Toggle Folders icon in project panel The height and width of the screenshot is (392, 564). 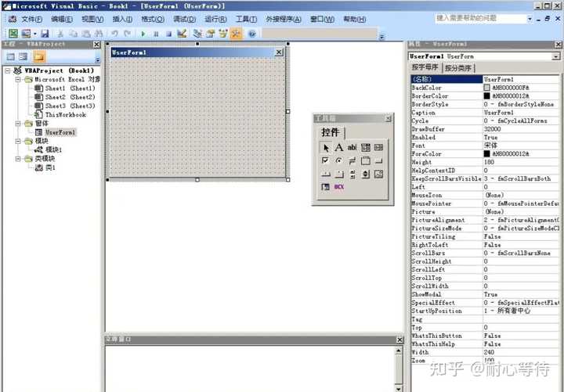(39, 57)
